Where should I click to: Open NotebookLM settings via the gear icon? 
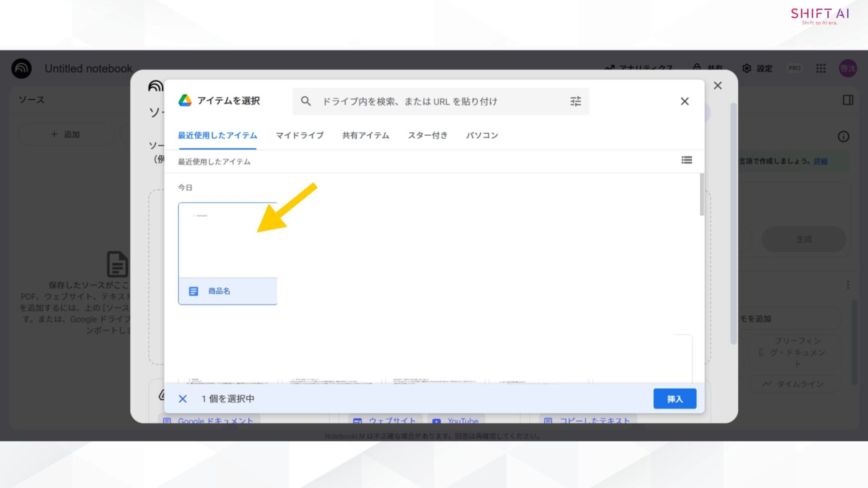[747, 68]
